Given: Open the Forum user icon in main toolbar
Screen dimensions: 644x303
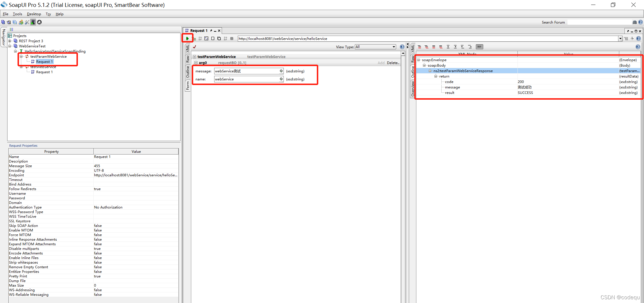Looking at the screenshot, I should coord(21,22).
